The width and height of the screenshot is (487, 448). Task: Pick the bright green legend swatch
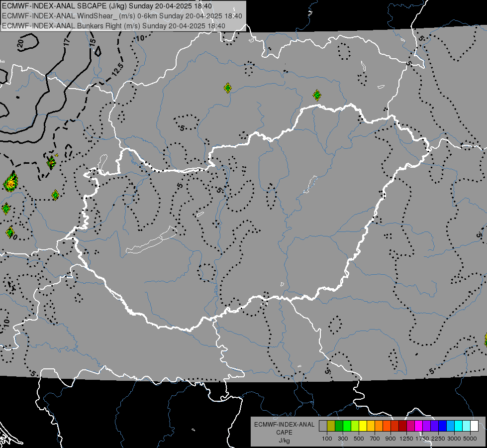[x=347, y=426]
